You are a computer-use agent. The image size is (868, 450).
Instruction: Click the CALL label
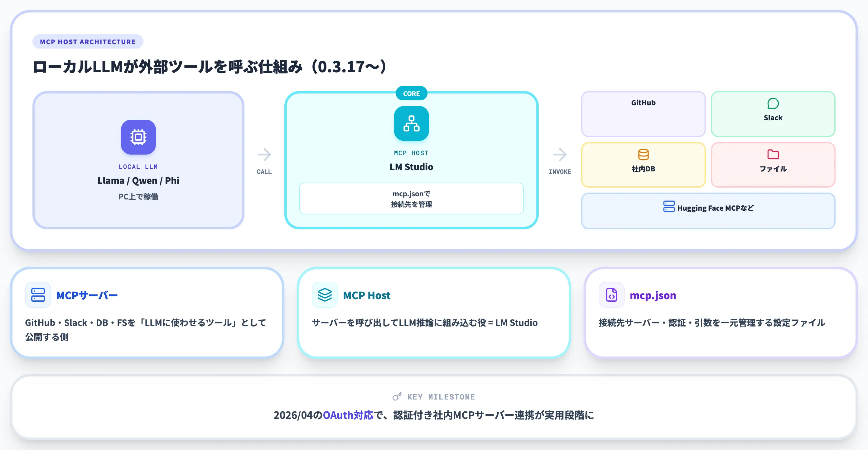pyautogui.click(x=264, y=171)
